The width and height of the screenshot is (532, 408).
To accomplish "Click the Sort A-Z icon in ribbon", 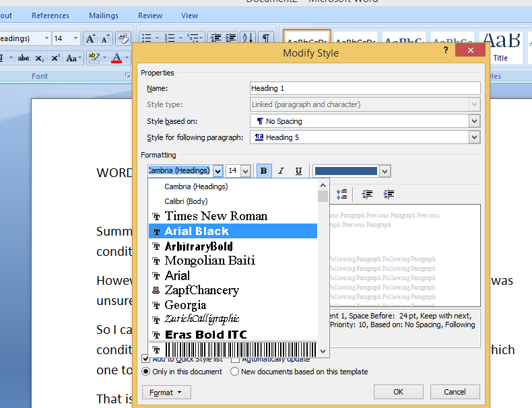I will [x=248, y=38].
